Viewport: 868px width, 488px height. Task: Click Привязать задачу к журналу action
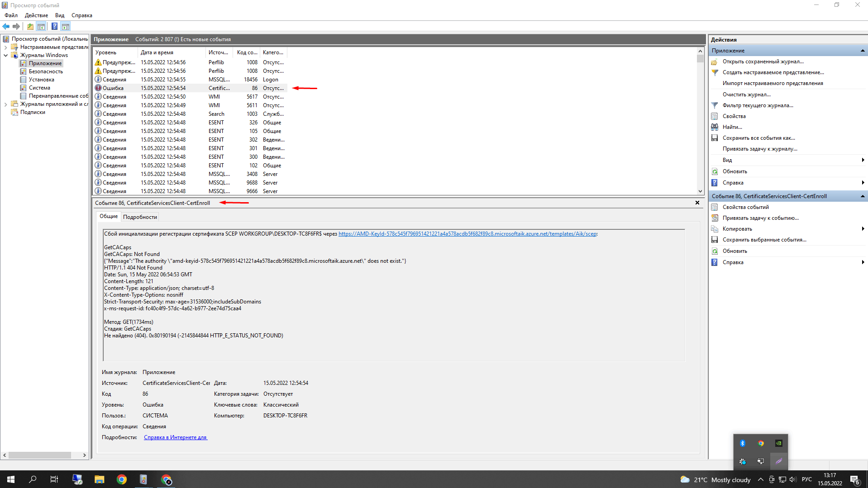760,149
